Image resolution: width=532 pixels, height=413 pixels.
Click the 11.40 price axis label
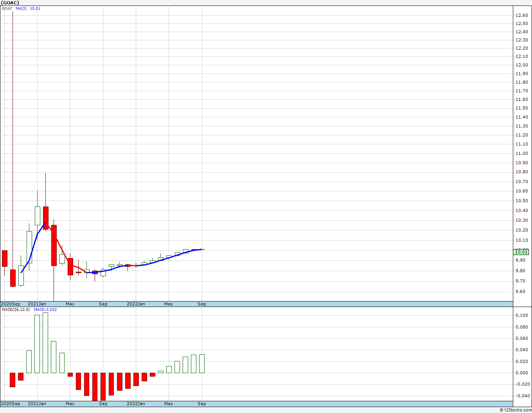pyautogui.click(x=521, y=117)
